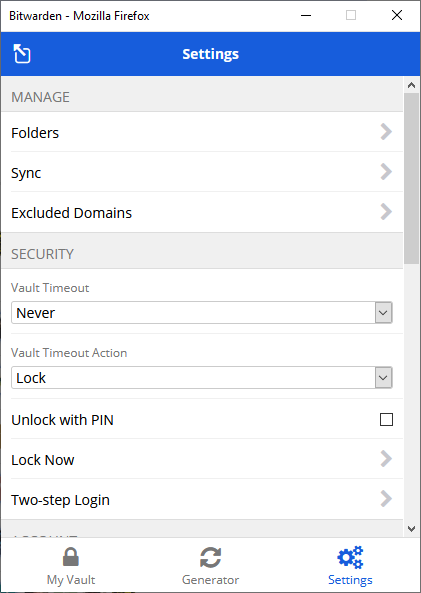Click scrollbar up arrow

tap(412, 85)
